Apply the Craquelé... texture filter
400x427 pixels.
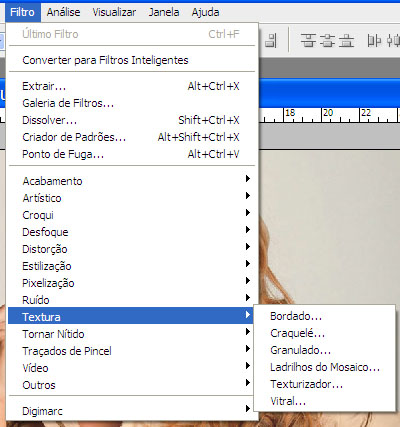325,333
